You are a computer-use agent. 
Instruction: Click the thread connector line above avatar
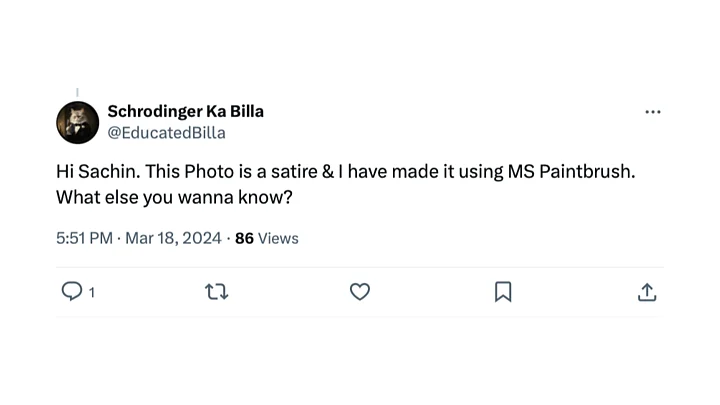[x=77, y=93]
